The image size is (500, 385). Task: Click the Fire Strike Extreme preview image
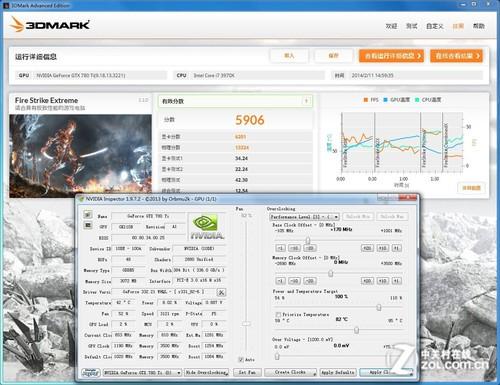80,156
